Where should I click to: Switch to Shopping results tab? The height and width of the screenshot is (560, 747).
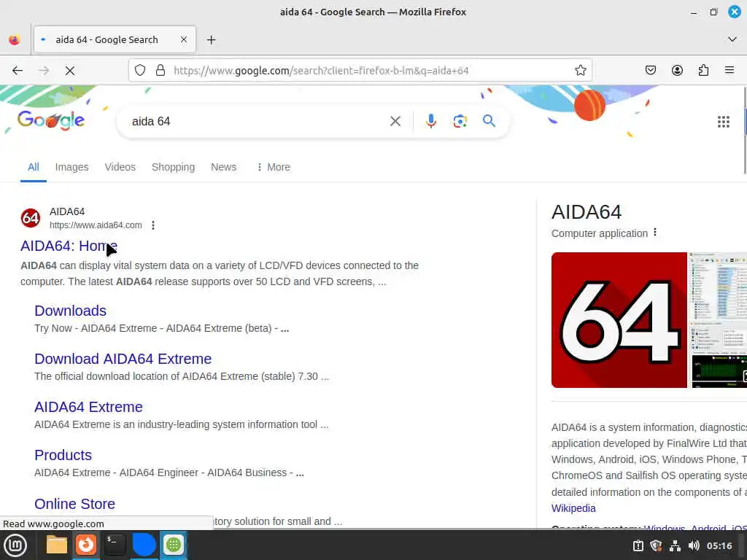coord(174,167)
